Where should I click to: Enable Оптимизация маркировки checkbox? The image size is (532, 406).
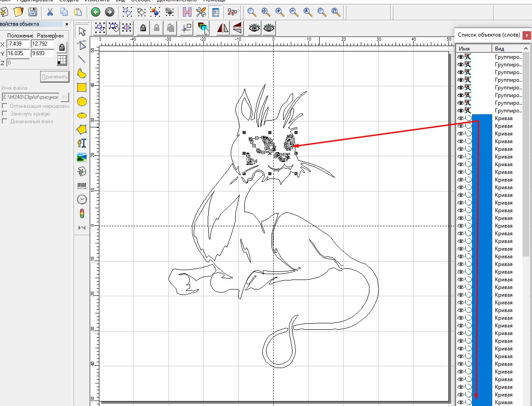click(x=5, y=106)
